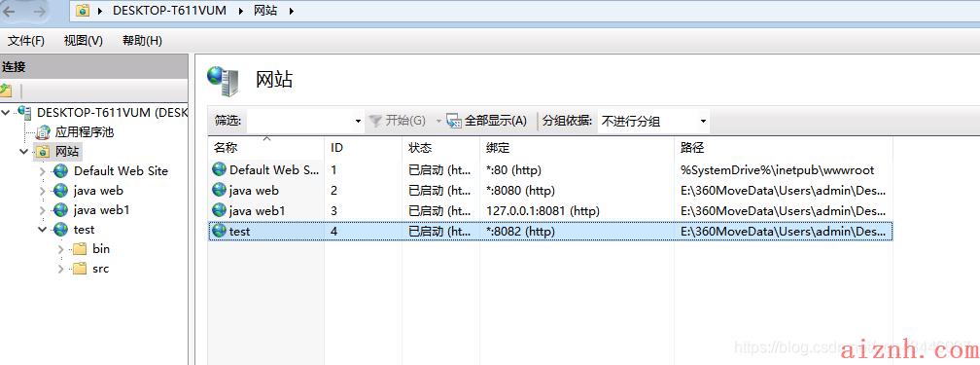Open the Group by dropdown
The image size is (980, 365).
coord(653,121)
